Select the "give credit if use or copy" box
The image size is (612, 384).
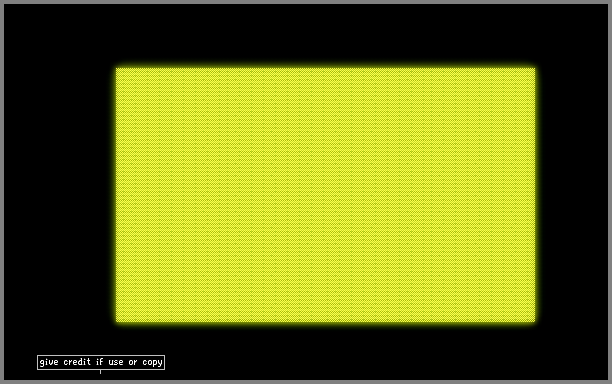[x=101, y=362]
